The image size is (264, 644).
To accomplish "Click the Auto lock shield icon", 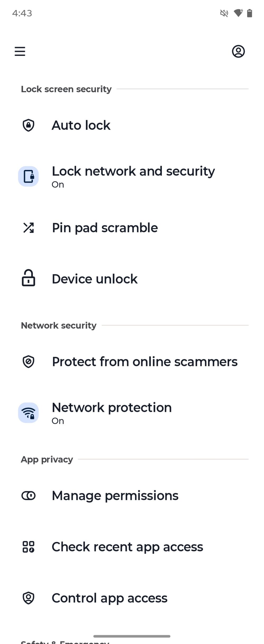I will [x=29, y=125].
